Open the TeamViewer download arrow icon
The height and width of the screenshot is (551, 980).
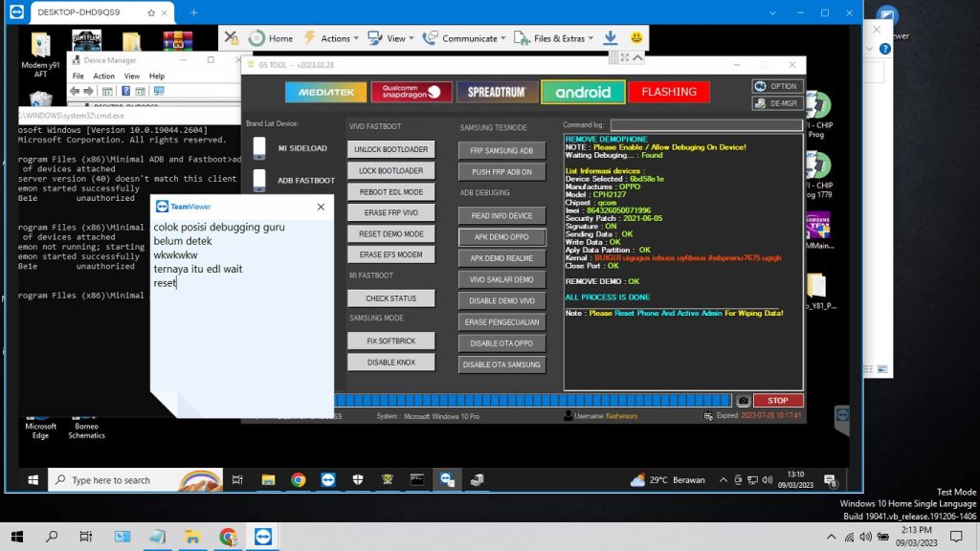[x=611, y=38]
